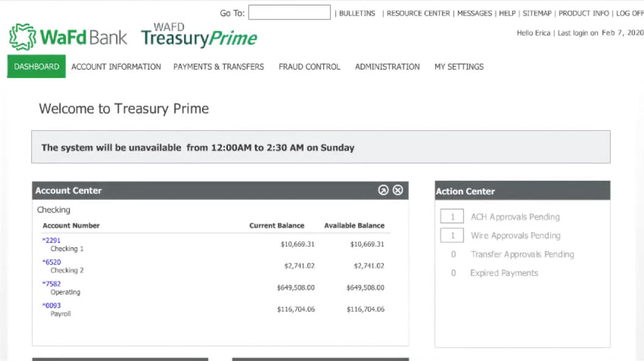Screen dimensions: 644x361
Task: Select the Dashboard tab
Action: click(x=36, y=67)
